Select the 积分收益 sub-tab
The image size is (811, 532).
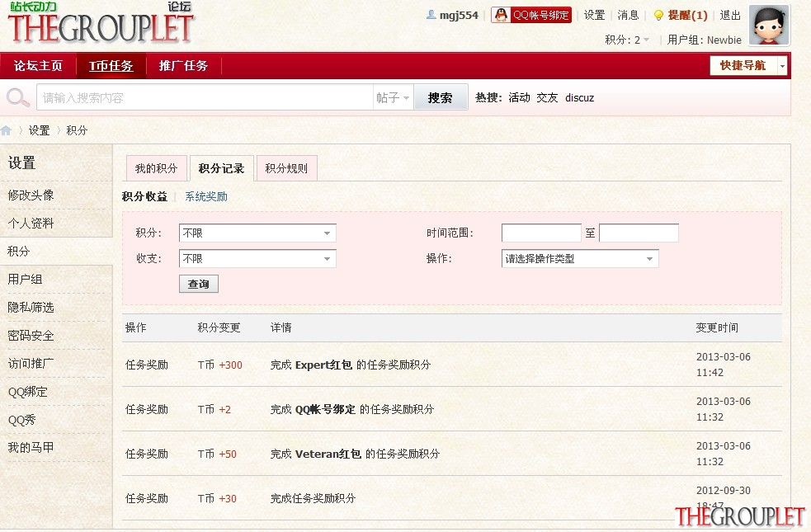click(x=145, y=196)
